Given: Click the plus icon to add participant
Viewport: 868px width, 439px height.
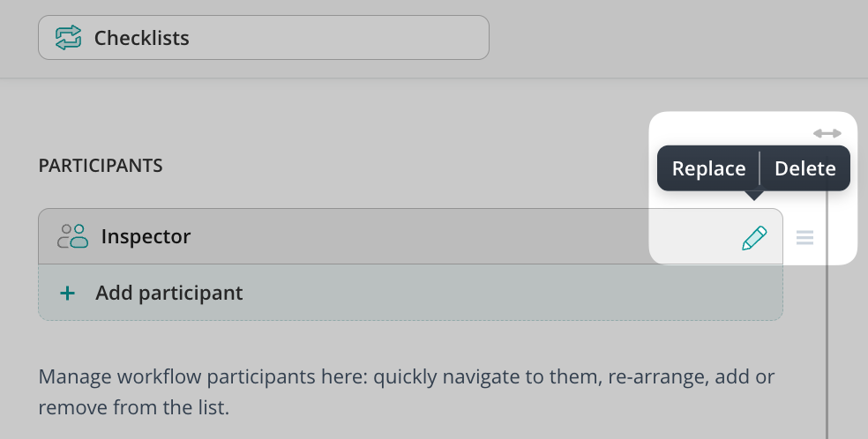Looking at the screenshot, I should 67,293.
